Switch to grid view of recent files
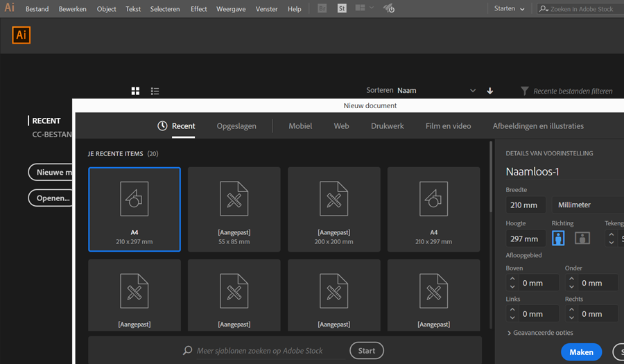The image size is (624, 364). [135, 91]
